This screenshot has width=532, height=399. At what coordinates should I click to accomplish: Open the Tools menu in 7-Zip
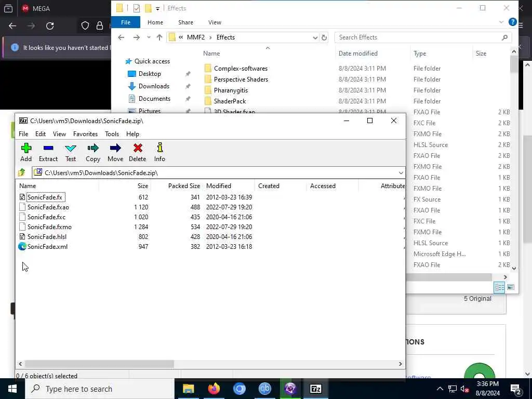[112, 134]
